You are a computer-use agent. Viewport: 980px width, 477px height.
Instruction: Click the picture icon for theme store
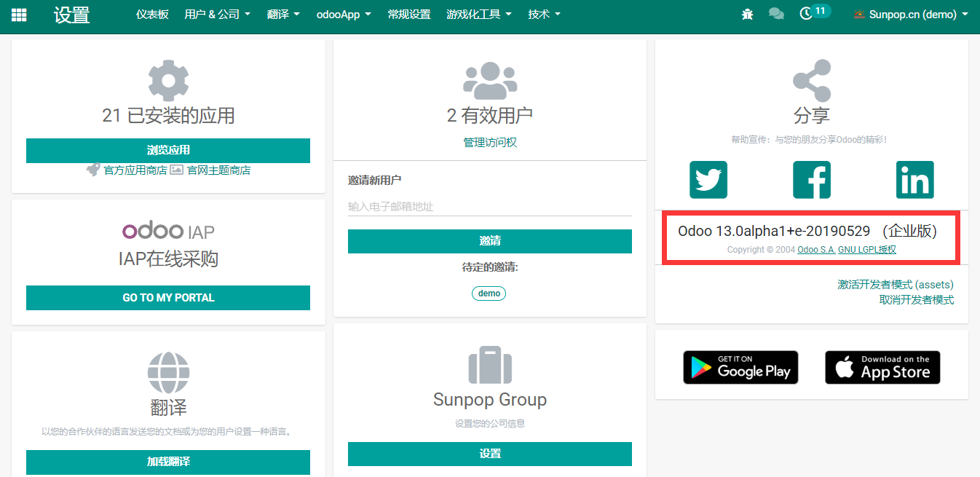click(177, 170)
